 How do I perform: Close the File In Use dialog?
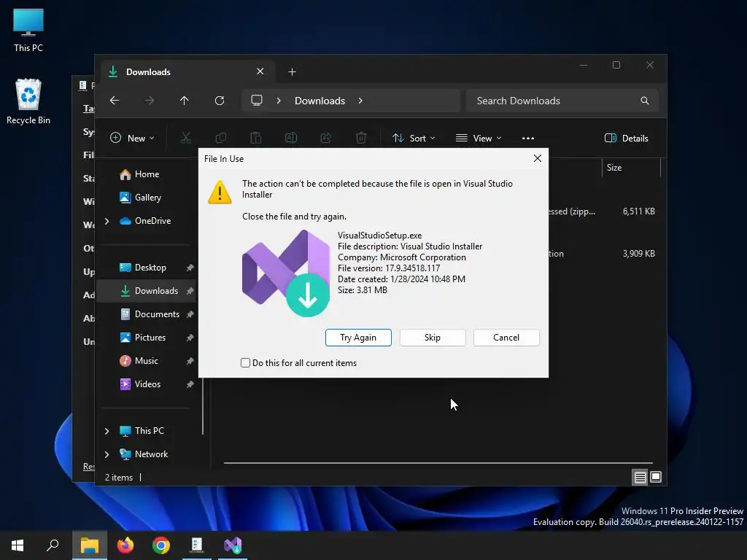click(x=538, y=158)
